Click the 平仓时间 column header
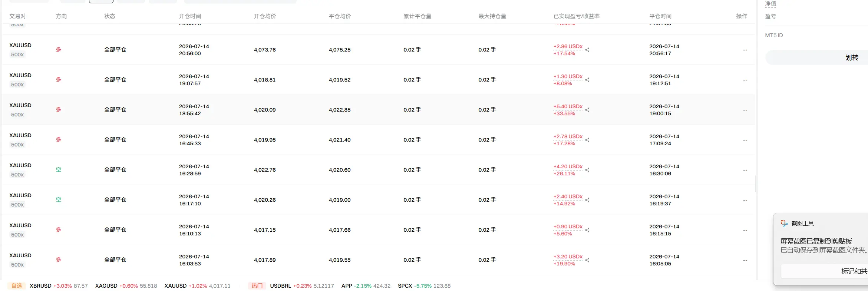The width and height of the screenshot is (868, 291). click(660, 16)
